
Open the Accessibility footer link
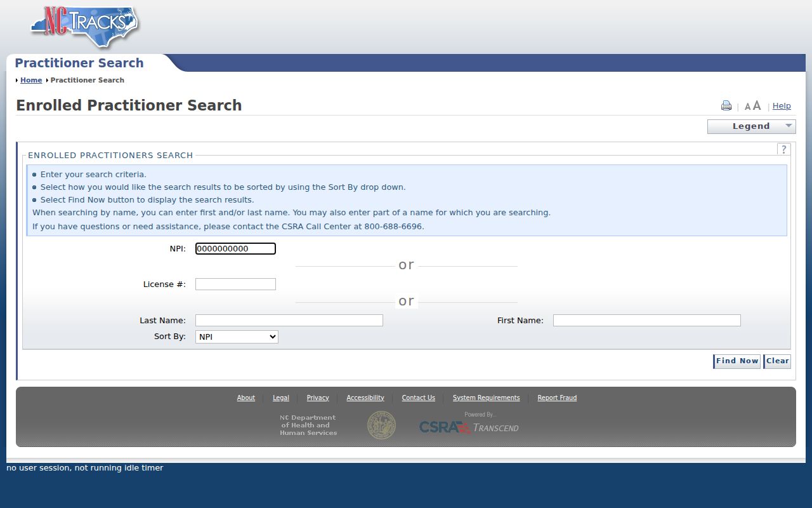coord(365,398)
